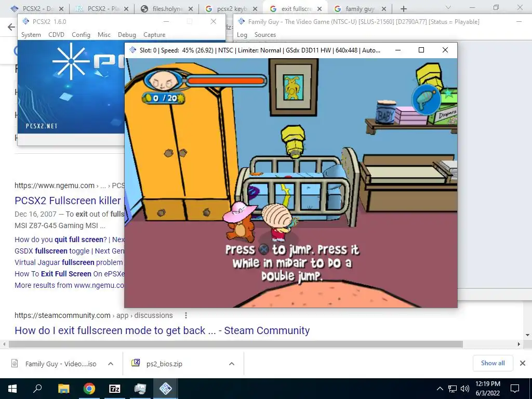
Task: Open File Explorer from taskbar
Action: click(x=63, y=389)
